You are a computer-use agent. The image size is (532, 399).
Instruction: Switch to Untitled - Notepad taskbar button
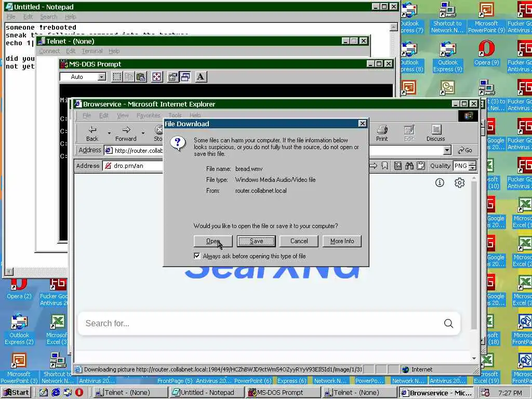(207, 393)
